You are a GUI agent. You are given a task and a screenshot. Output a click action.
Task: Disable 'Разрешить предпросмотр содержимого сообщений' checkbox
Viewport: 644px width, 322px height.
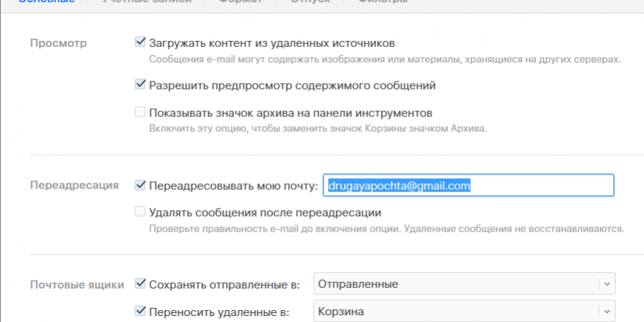pos(139,85)
